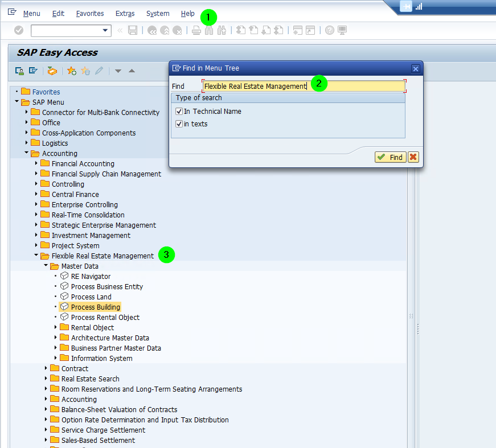This screenshot has height=448, width=496.
Task: Collapse the Flexible Real Estate Management node
Action: coord(36,255)
